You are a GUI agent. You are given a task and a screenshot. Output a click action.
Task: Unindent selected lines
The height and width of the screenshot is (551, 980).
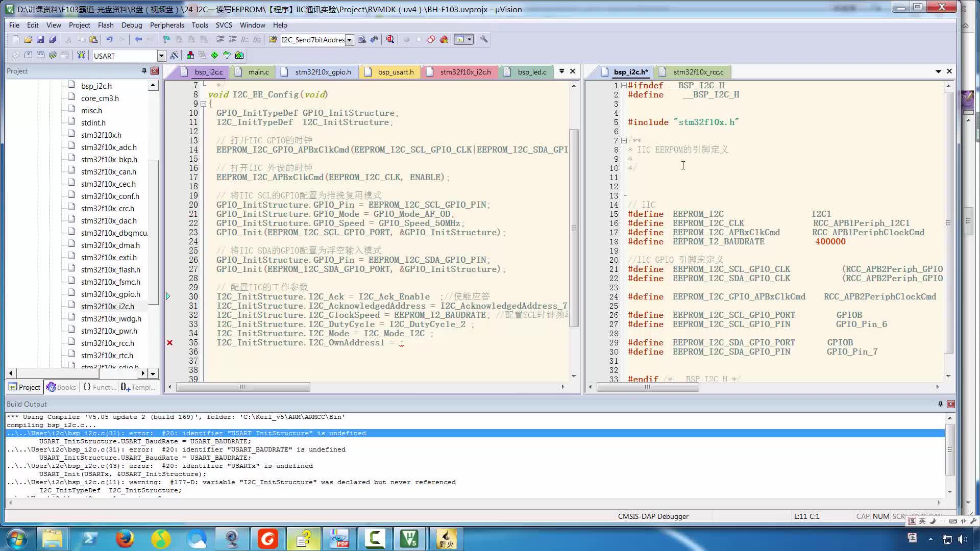pyautogui.click(x=233, y=39)
